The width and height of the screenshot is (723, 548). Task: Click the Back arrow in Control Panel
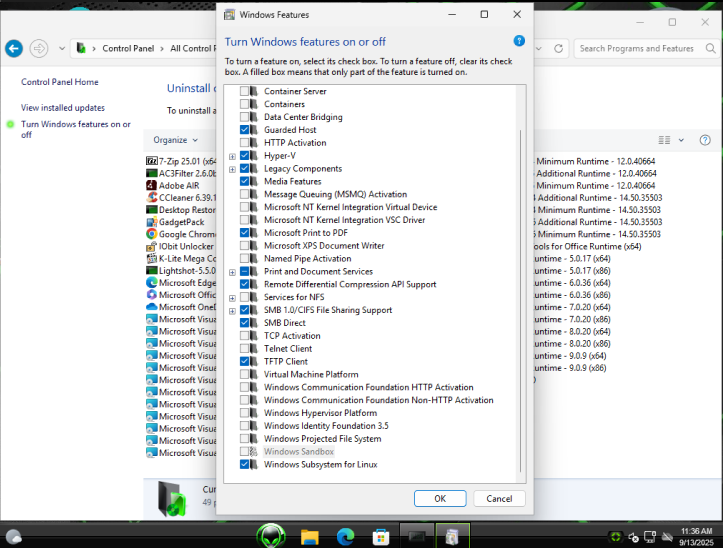(x=14, y=48)
